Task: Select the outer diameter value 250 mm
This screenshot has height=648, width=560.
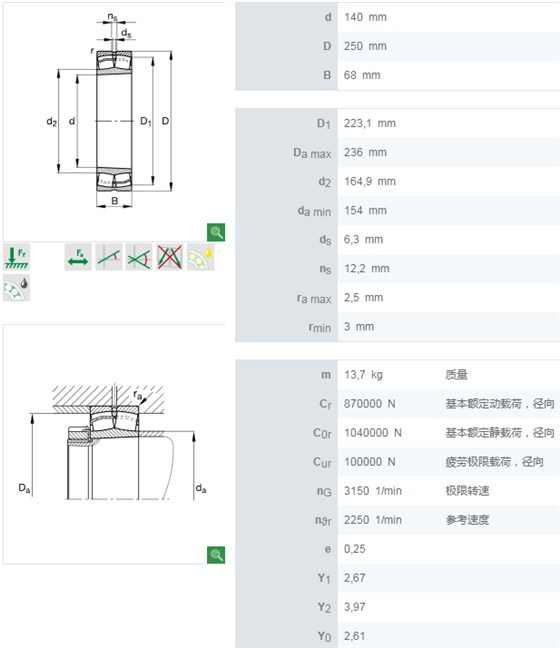Action: (365, 46)
